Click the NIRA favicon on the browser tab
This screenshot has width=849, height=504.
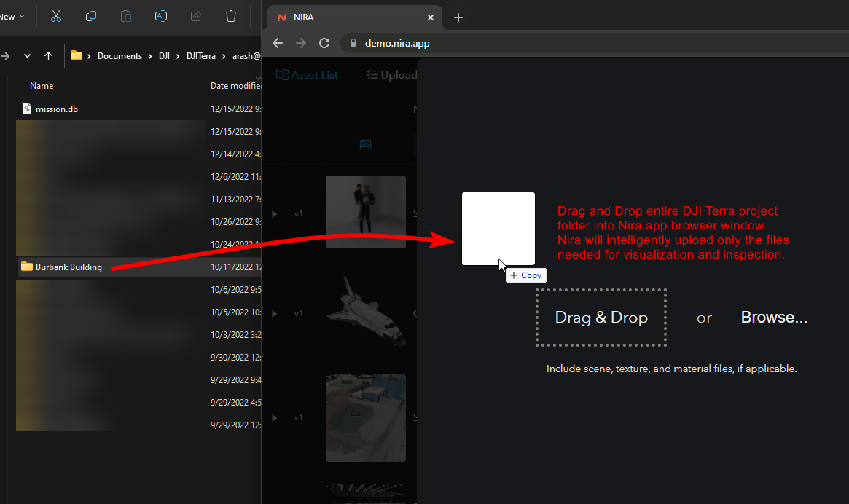point(281,17)
